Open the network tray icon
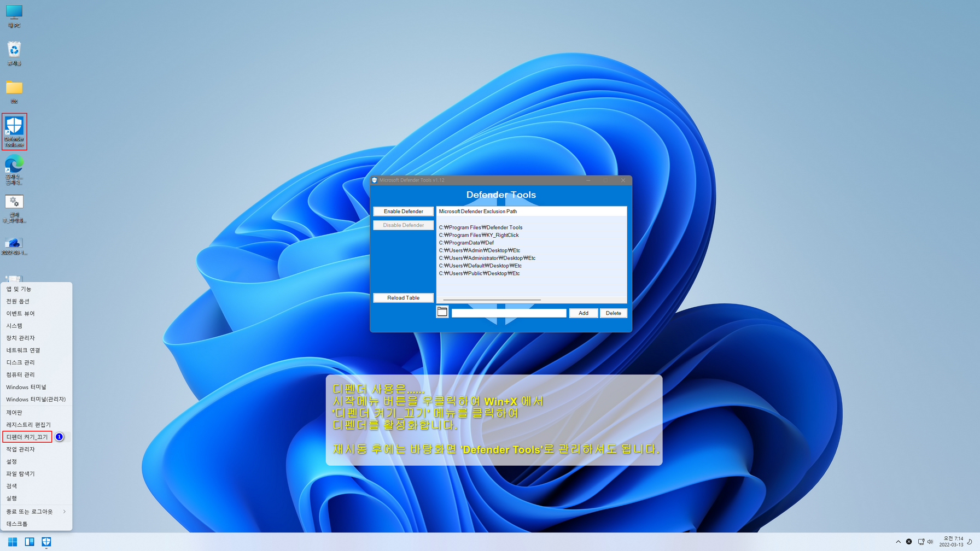Viewport: 980px width, 551px height. point(921,542)
